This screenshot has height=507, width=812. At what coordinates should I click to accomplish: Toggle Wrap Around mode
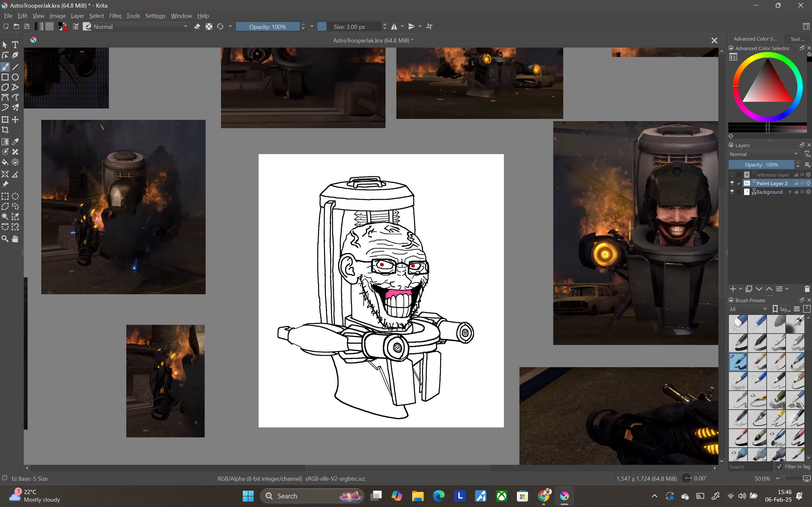(429, 27)
